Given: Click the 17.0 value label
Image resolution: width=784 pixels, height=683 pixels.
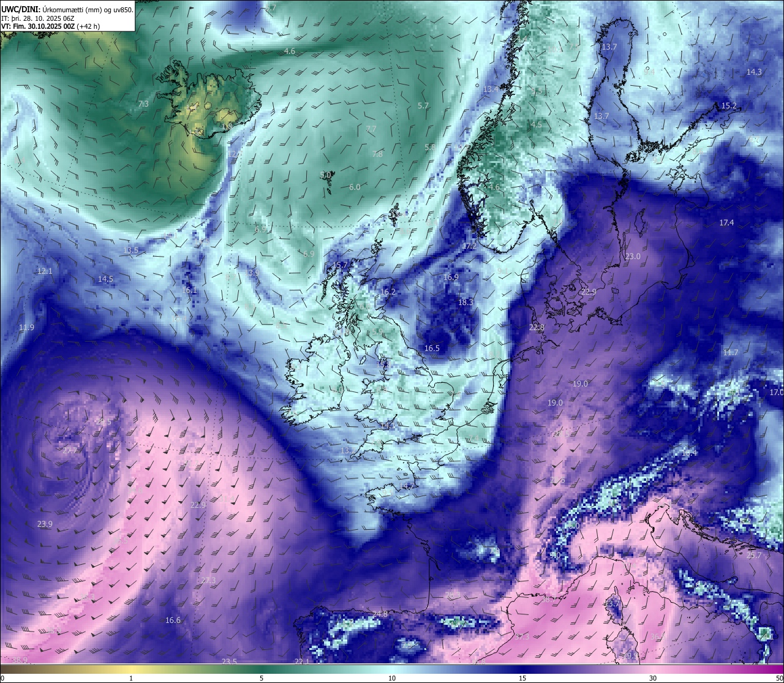Looking at the screenshot, I should [x=776, y=392].
